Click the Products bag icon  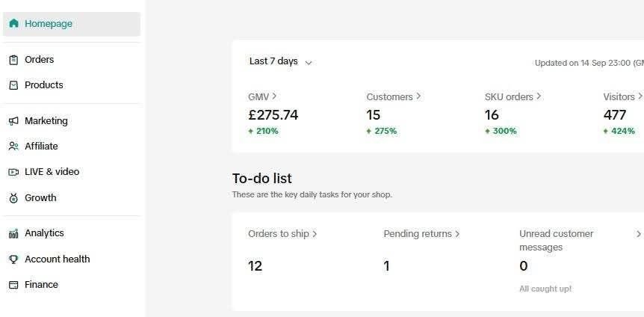(x=13, y=85)
